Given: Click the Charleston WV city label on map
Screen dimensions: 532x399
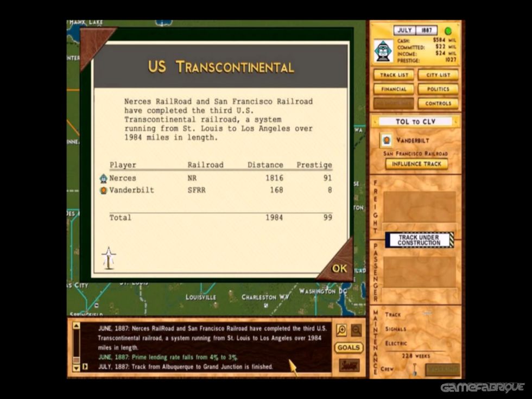Looking at the screenshot, I should click(x=265, y=297).
